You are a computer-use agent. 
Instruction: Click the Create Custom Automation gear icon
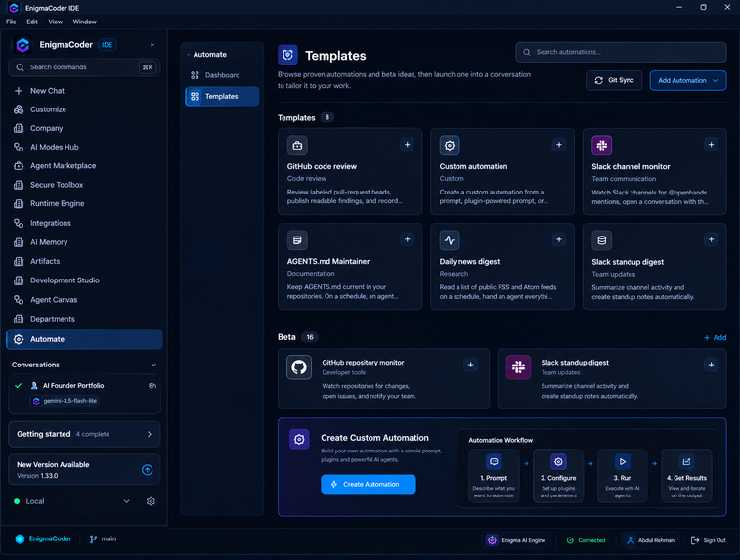pos(299,439)
